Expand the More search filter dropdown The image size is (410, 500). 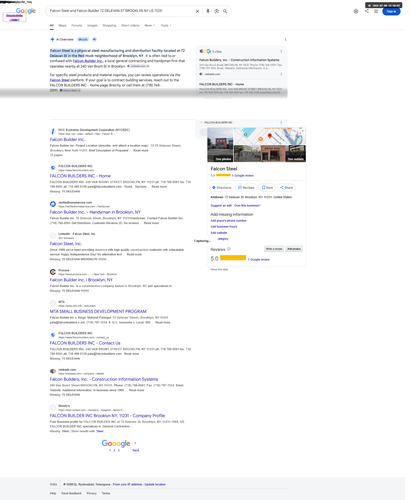tap(149, 25)
